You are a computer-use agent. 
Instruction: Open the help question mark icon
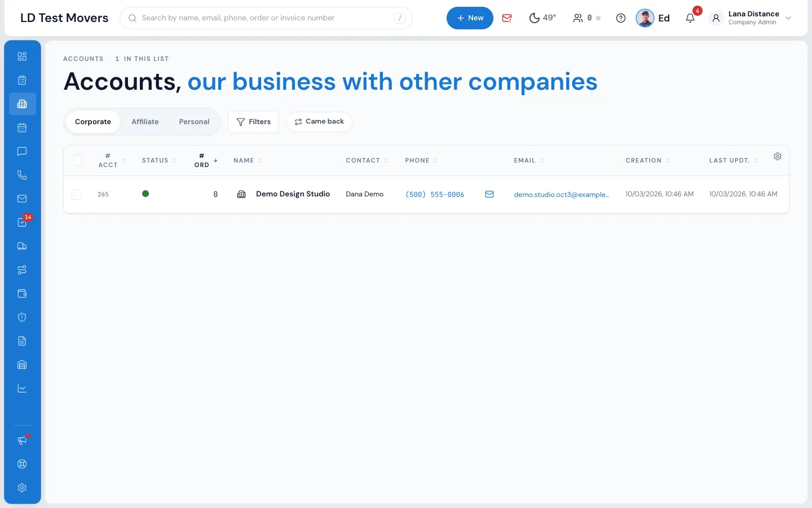[x=621, y=18]
